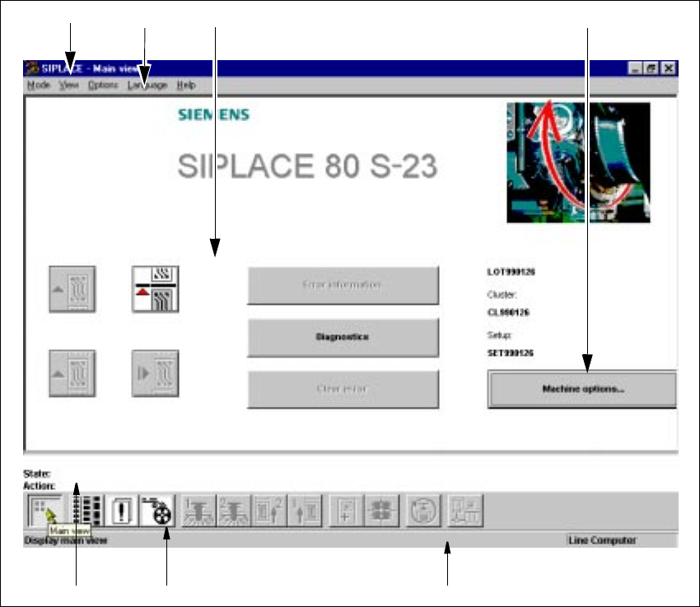Click the SIPLACE 80 S-23 heading
The image size is (700, 607).
click(307, 166)
